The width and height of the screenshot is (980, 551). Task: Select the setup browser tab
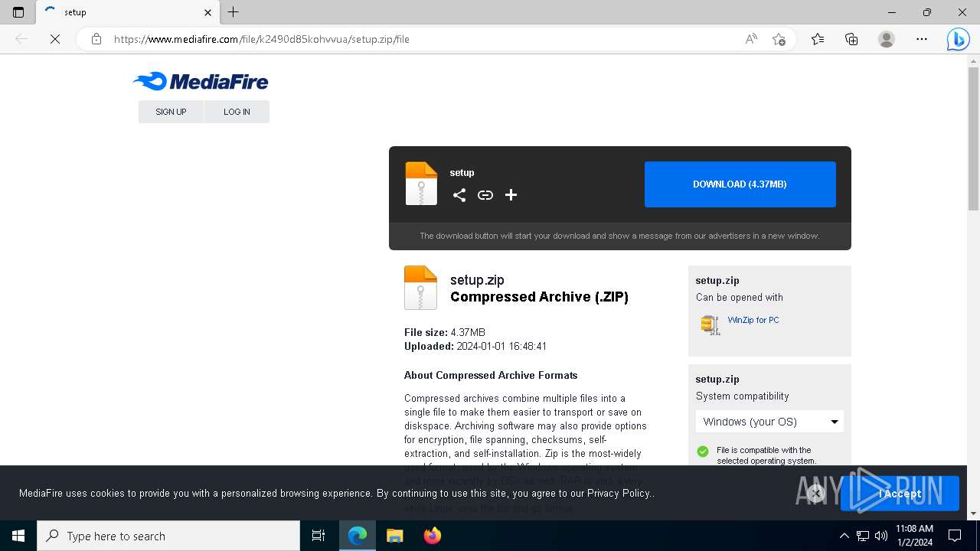pyautogui.click(x=126, y=12)
